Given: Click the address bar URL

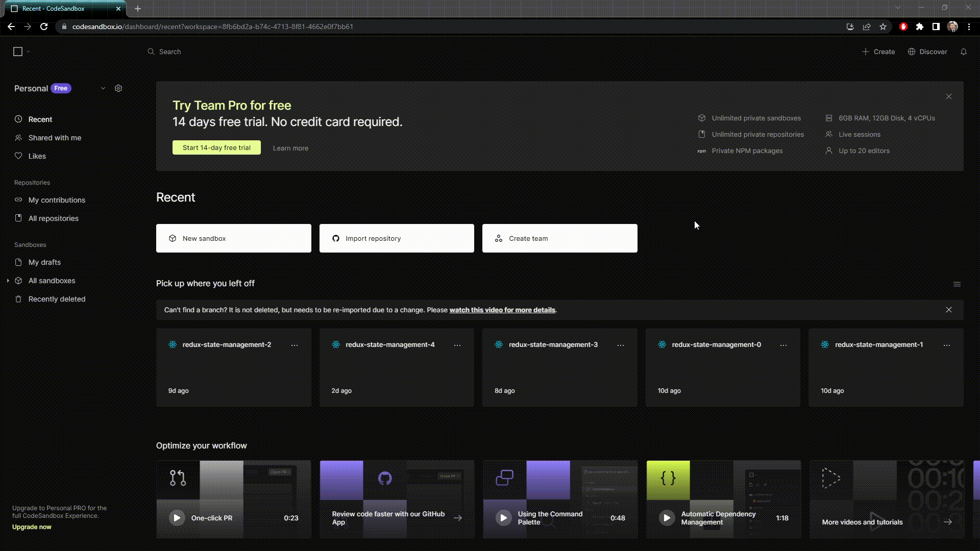Looking at the screenshot, I should tap(212, 27).
